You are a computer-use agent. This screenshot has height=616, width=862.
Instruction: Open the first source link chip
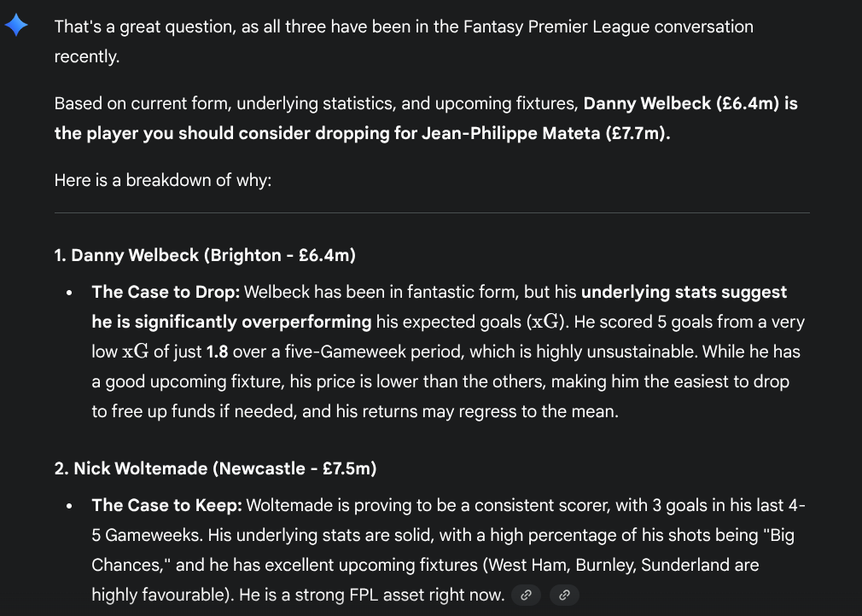tap(527, 596)
